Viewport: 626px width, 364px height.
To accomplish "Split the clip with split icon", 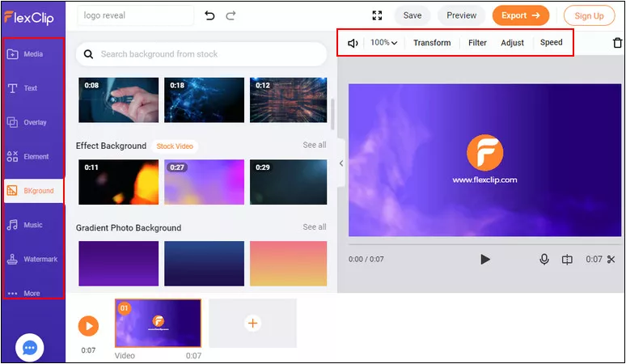I will 567,260.
